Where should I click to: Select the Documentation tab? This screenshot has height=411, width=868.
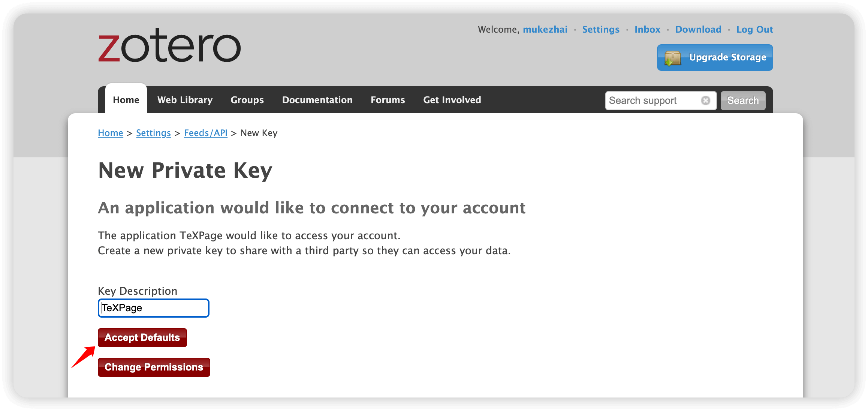click(317, 100)
